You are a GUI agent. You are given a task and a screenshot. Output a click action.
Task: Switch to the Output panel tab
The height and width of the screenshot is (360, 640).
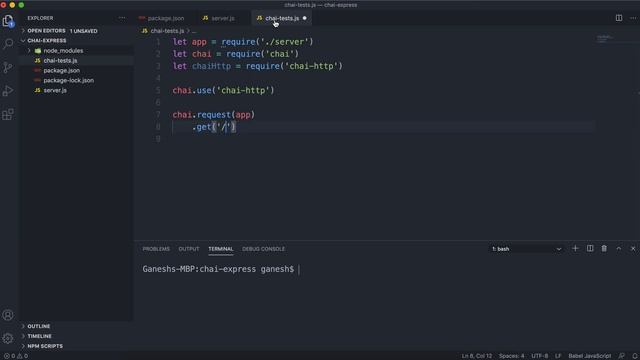click(189, 249)
